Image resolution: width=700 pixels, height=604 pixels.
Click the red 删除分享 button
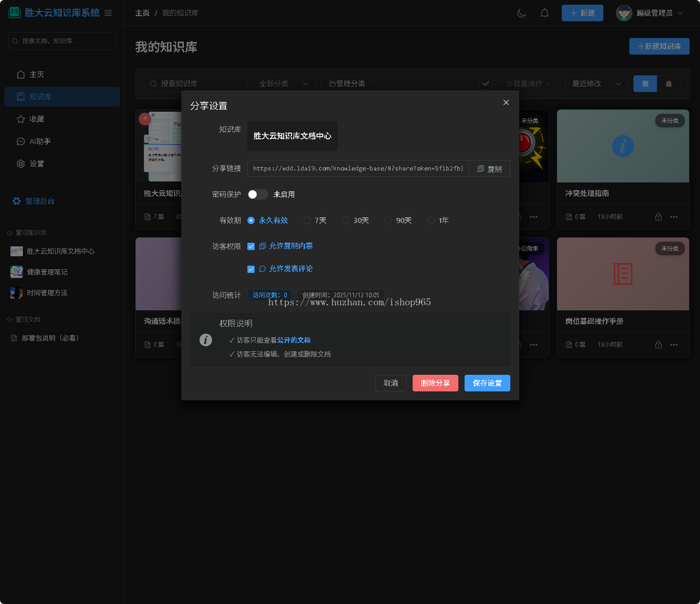435,383
